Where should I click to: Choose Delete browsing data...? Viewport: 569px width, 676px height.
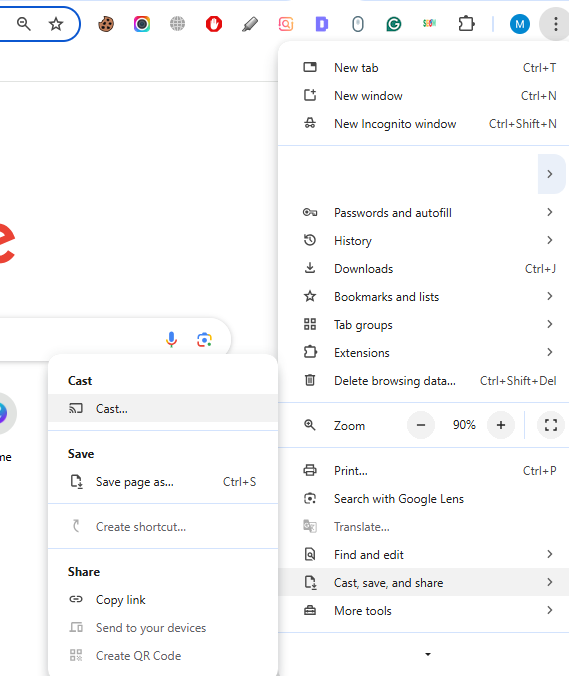pos(423,381)
